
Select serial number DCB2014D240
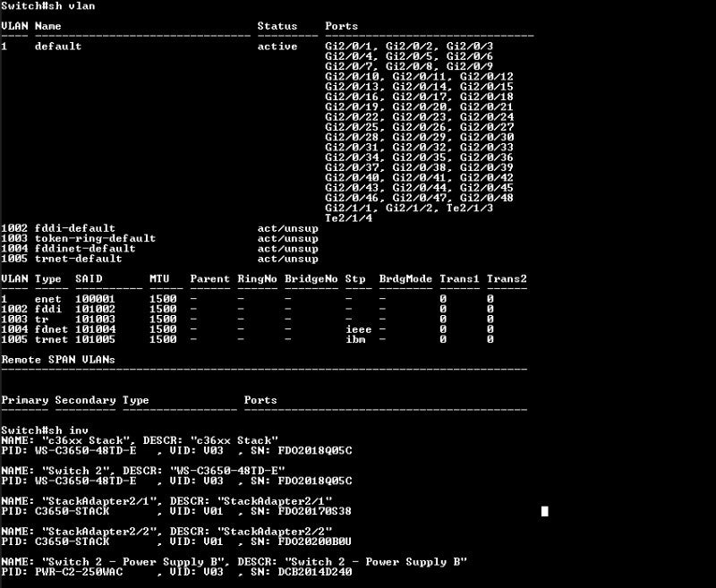[315, 572]
